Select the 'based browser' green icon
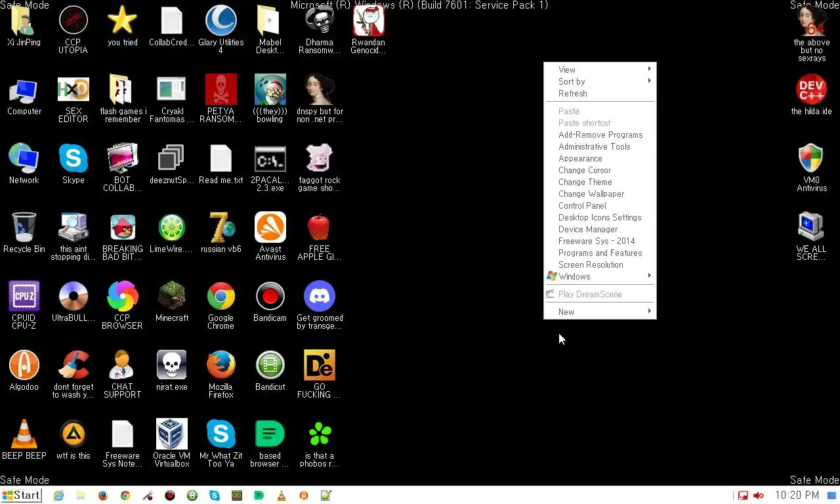The height and width of the screenshot is (504, 840). (270, 443)
